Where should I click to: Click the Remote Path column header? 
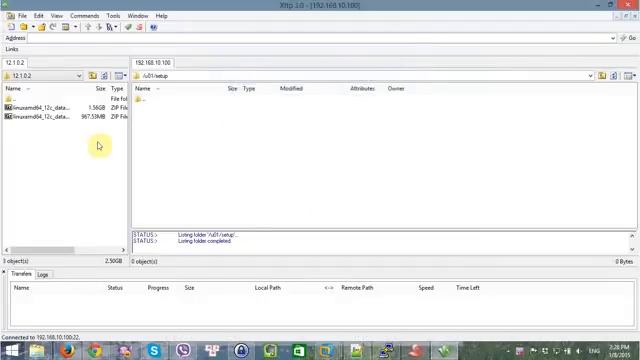tap(357, 288)
